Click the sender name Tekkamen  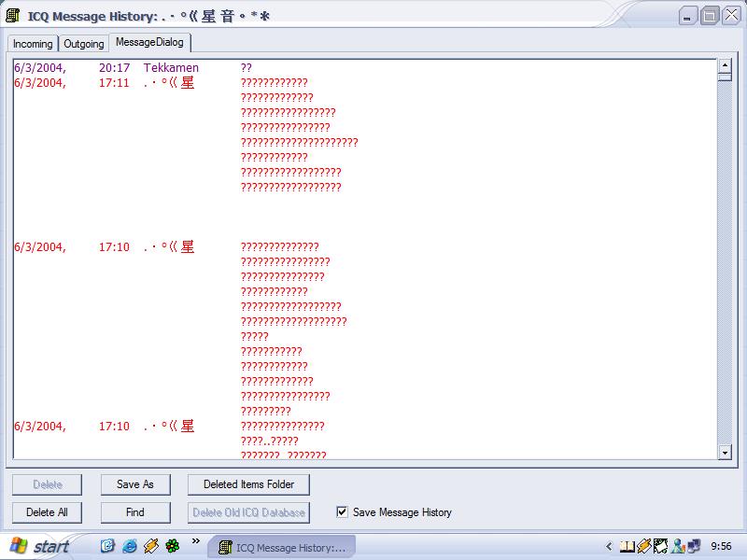click(x=171, y=67)
